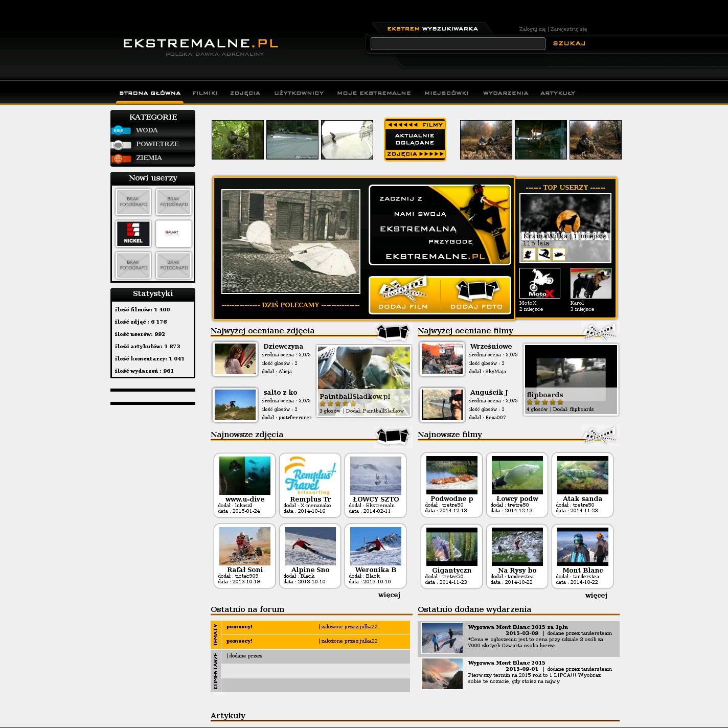Click więcej under Najnowsze filmy
Screen dimensions: 728x728
[x=596, y=596]
